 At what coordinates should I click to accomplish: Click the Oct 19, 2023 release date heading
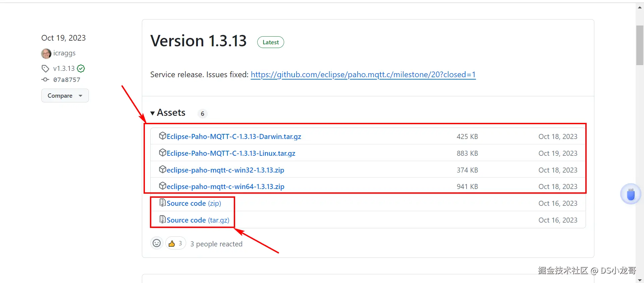click(63, 38)
